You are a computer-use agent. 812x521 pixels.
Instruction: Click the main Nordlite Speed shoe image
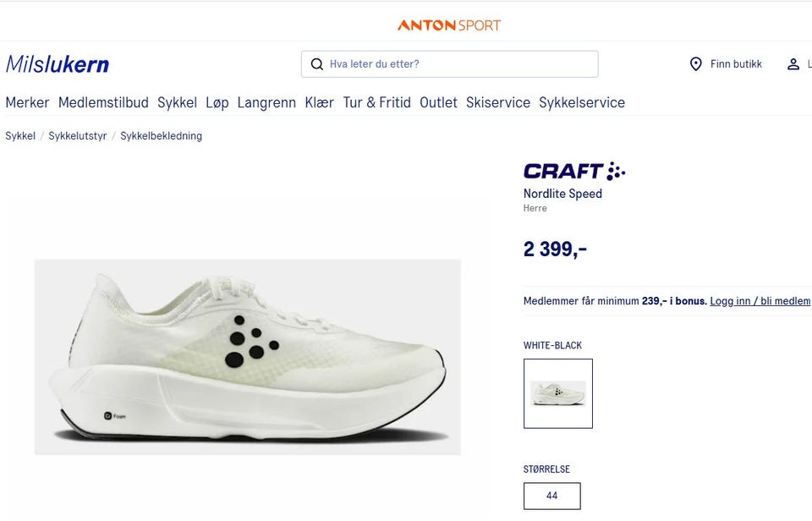coord(248,357)
